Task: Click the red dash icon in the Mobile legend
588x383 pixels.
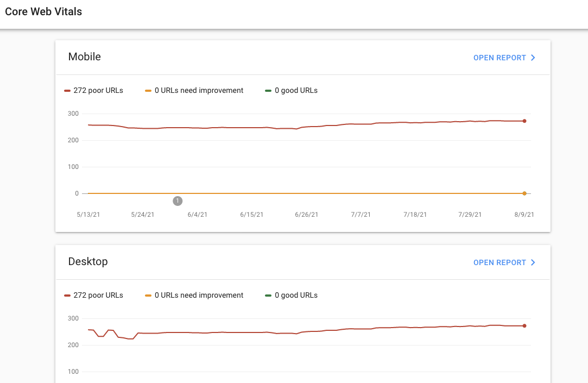Action: [67, 90]
